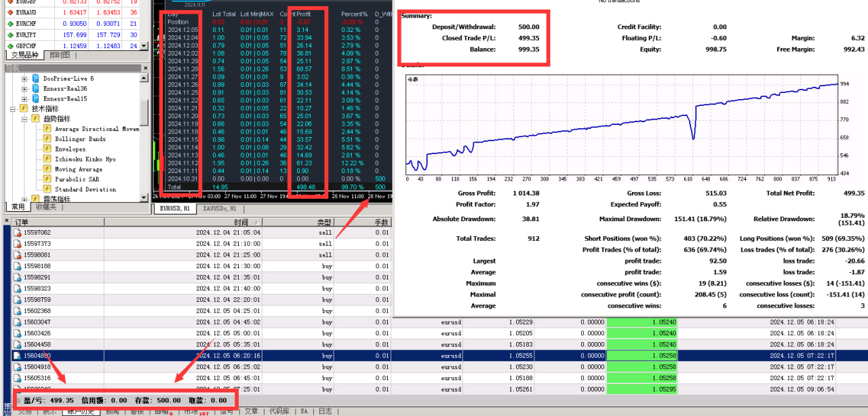Close the terminal panel with its x

coord(8,221)
